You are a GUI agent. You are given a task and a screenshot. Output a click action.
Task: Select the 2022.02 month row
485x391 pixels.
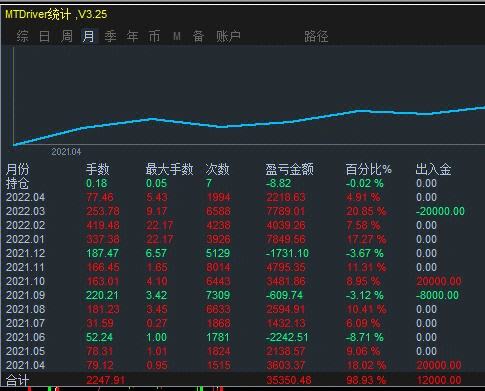[x=242, y=225]
